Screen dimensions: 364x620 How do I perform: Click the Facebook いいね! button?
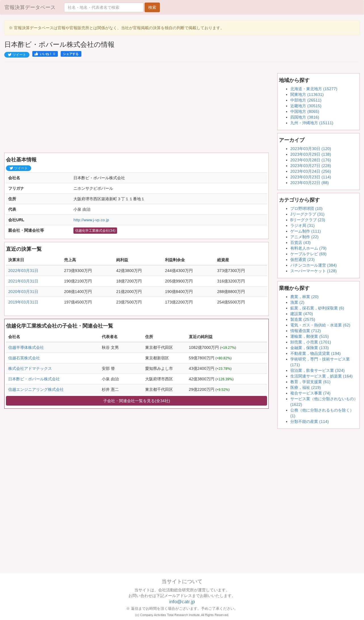(45, 54)
